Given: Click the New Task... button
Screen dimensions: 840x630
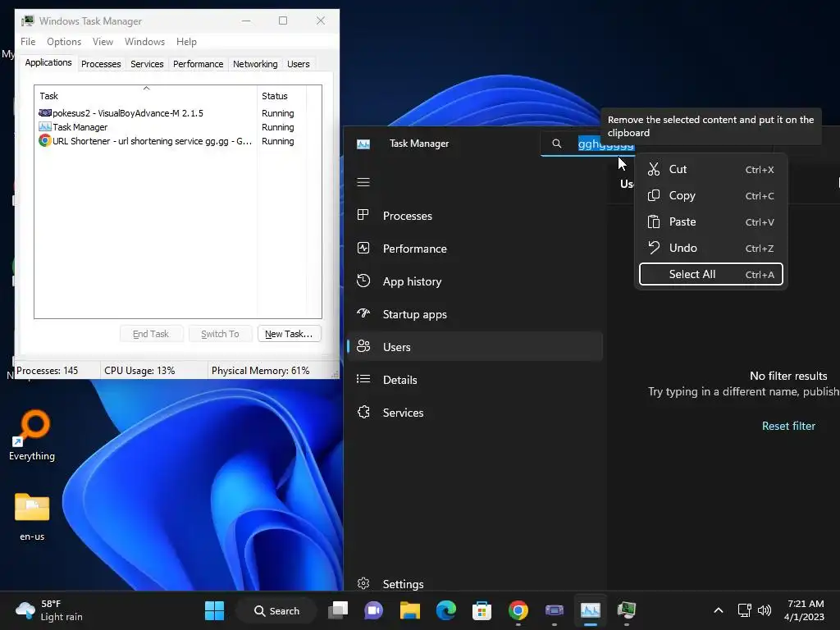Looking at the screenshot, I should pyautogui.click(x=289, y=334).
